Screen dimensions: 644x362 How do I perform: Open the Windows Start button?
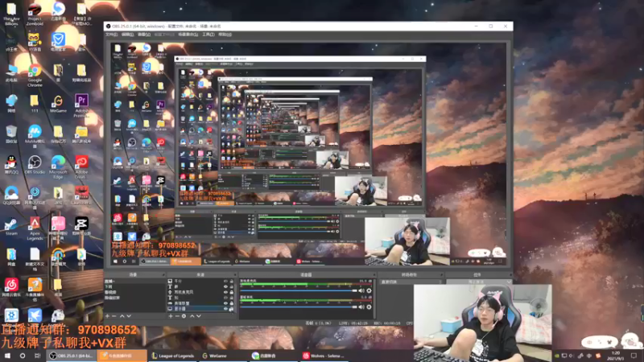[7, 356]
